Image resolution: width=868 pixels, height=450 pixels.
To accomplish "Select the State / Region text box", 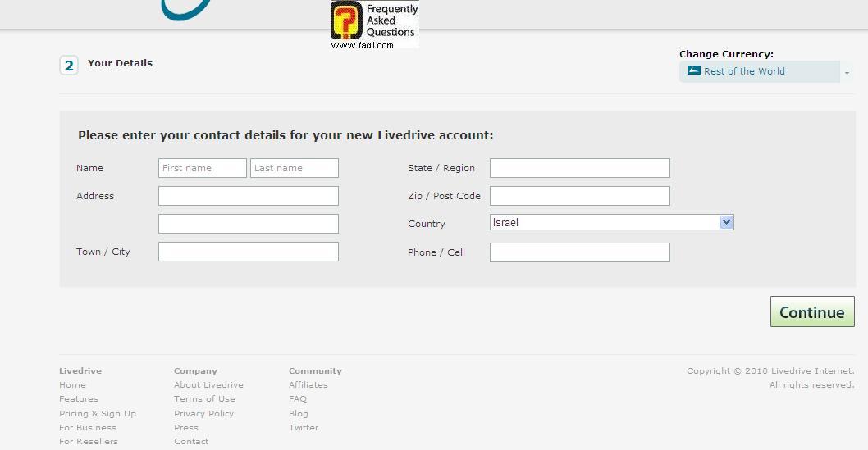I will (579, 168).
